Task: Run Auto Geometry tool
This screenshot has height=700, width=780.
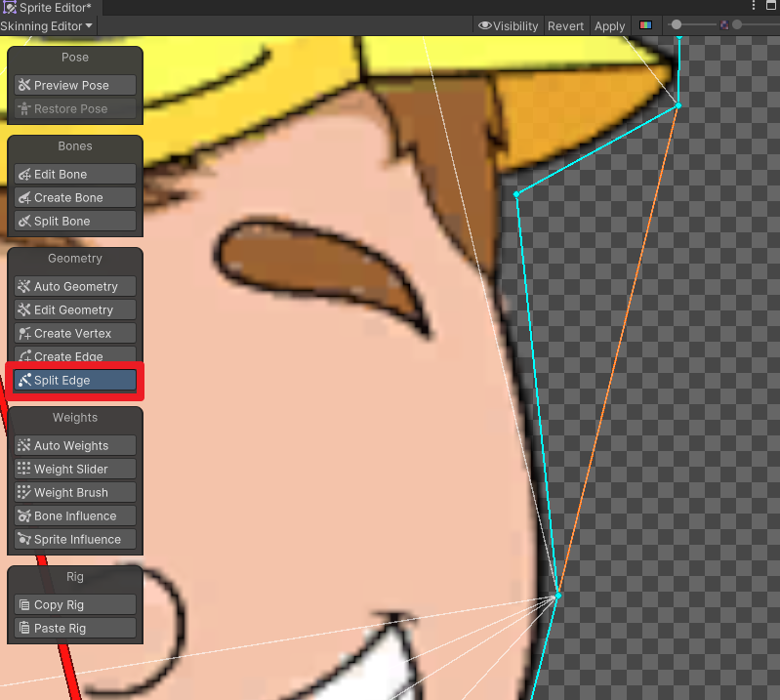Action: [x=75, y=286]
